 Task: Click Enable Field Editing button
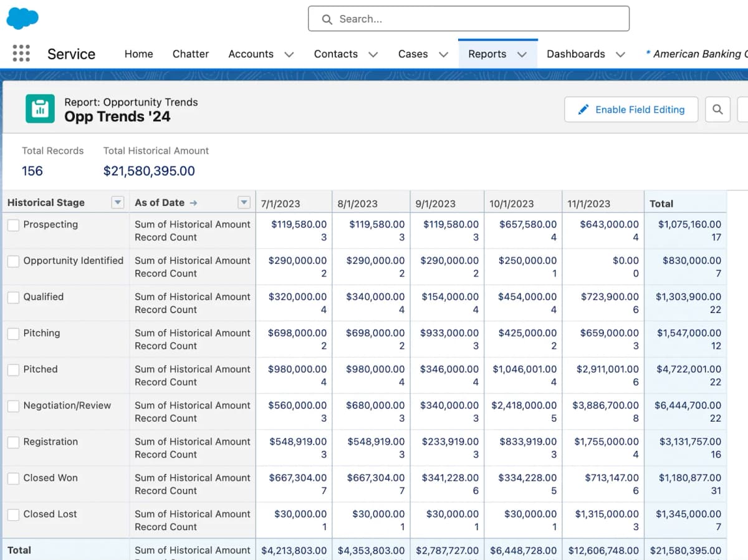pos(631,109)
